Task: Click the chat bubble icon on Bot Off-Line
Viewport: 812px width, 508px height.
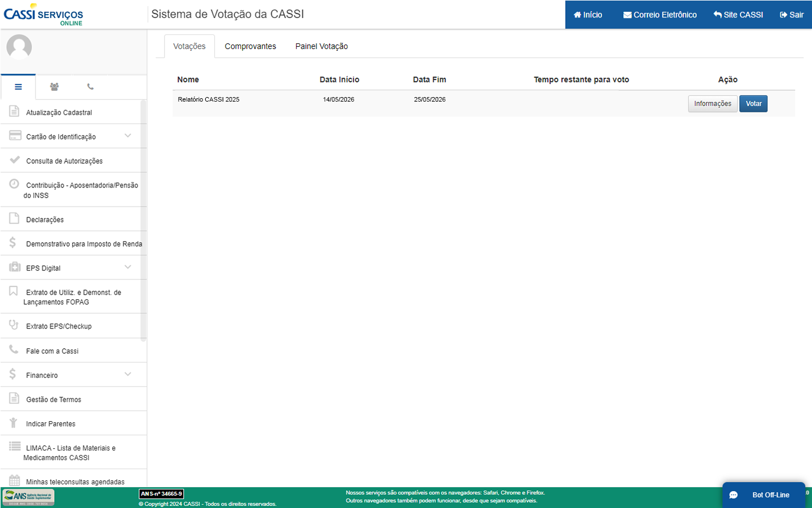Action: [x=734, y=495]
